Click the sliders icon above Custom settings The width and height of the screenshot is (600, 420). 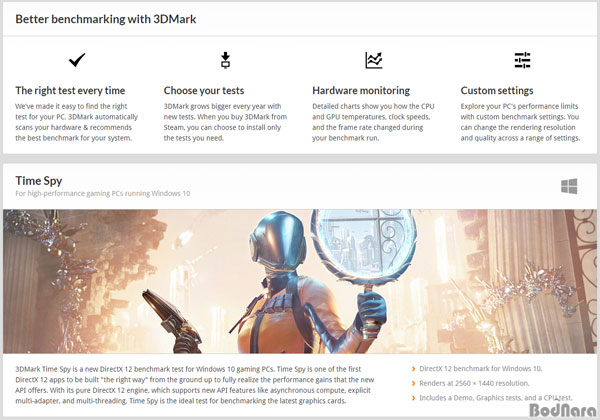click(x=522, y=60)
